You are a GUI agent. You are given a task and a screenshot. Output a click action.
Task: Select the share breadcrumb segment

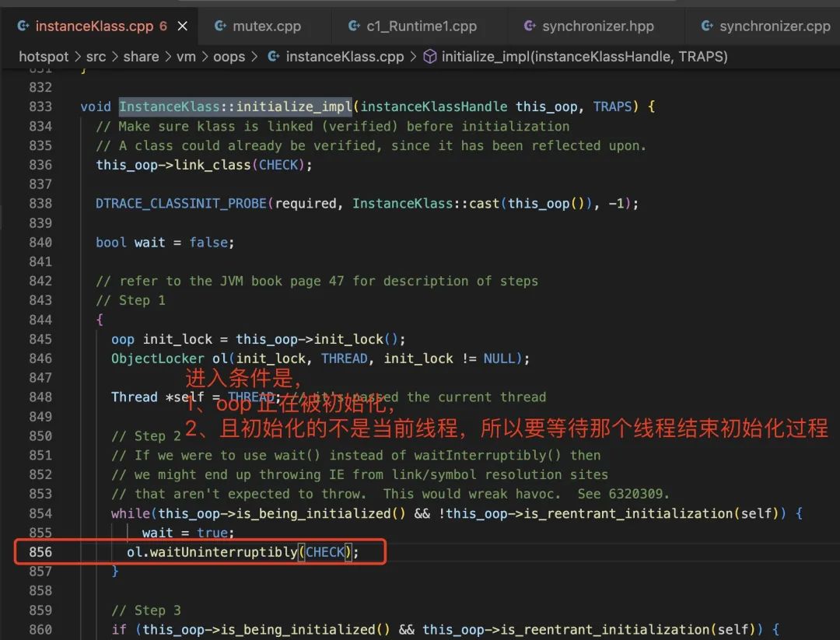click(141, 57)
